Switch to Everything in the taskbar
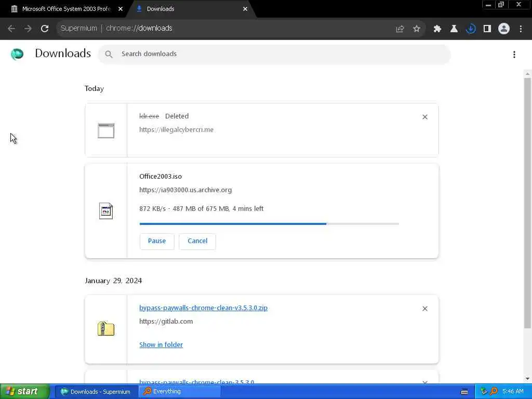Image resolution: width=532 pixels, height=399 pixels. (179, 392)
